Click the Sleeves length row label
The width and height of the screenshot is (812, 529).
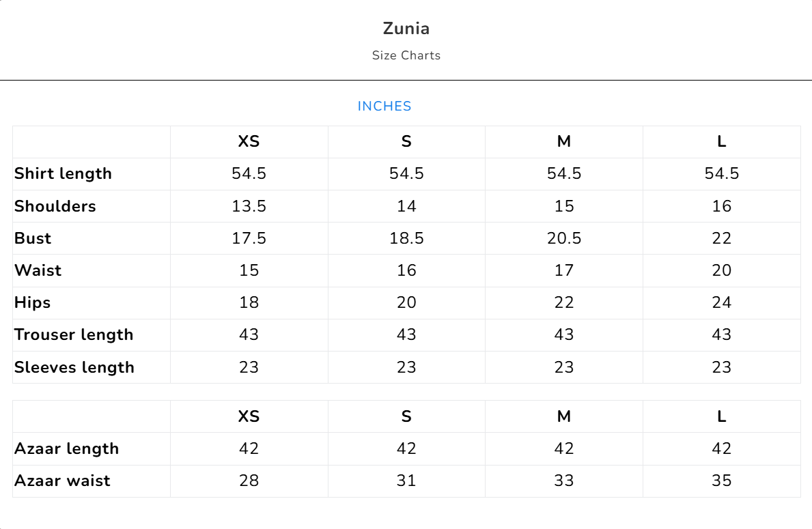coord(74,367)
